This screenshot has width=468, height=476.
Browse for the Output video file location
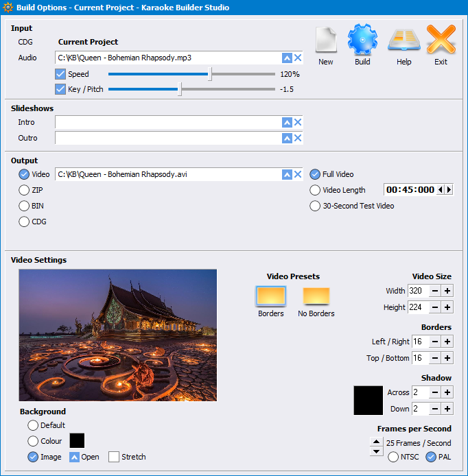point(287,174)
